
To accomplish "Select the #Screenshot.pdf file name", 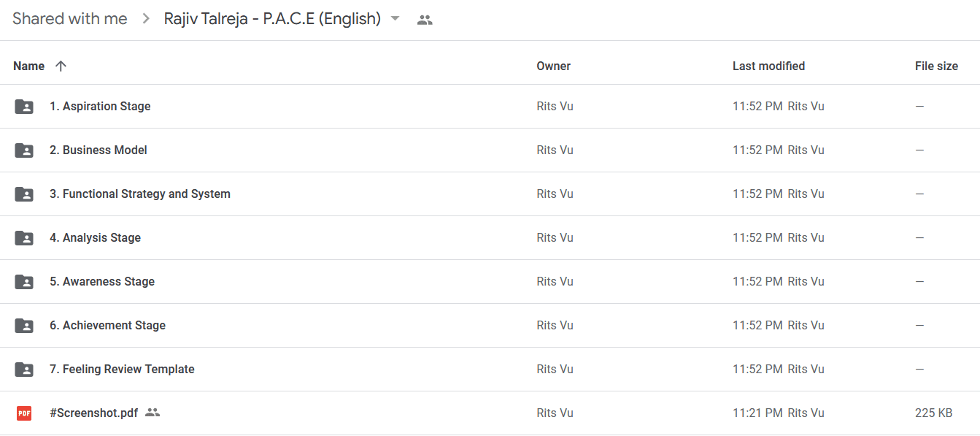I will click(93, 413).
